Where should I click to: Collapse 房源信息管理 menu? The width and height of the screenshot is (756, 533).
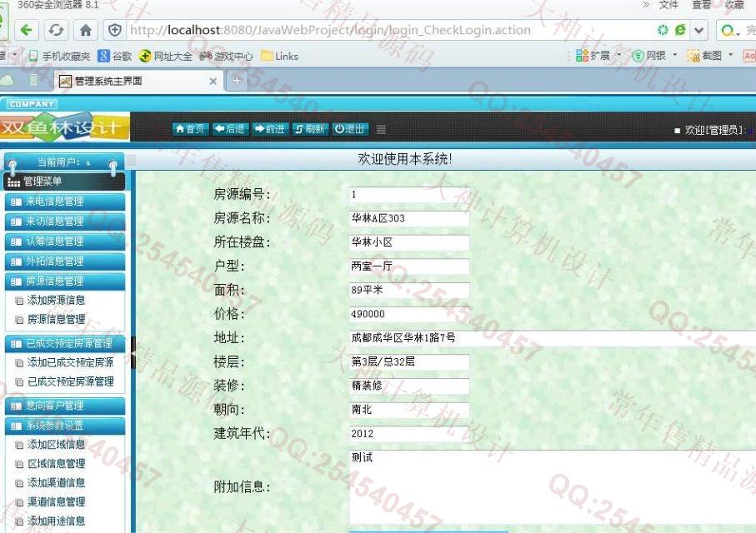[x=65, y=281]
